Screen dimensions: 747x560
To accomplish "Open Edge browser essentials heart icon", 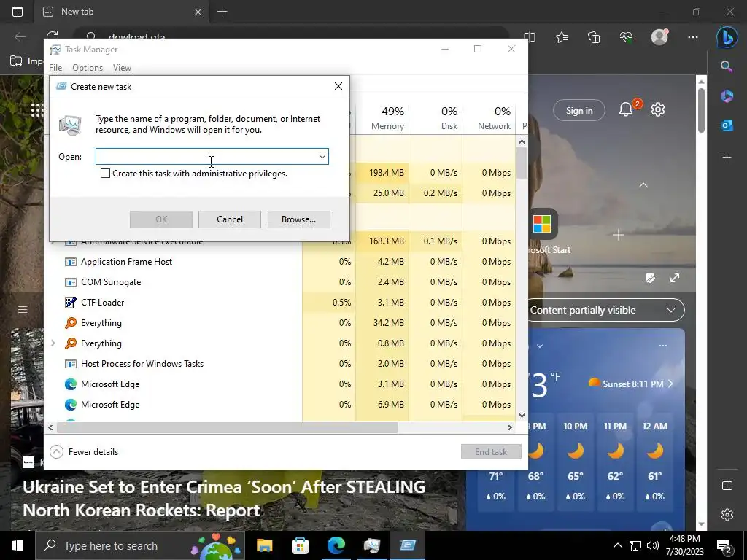I will pyautogui.click(x=626, y=37).
